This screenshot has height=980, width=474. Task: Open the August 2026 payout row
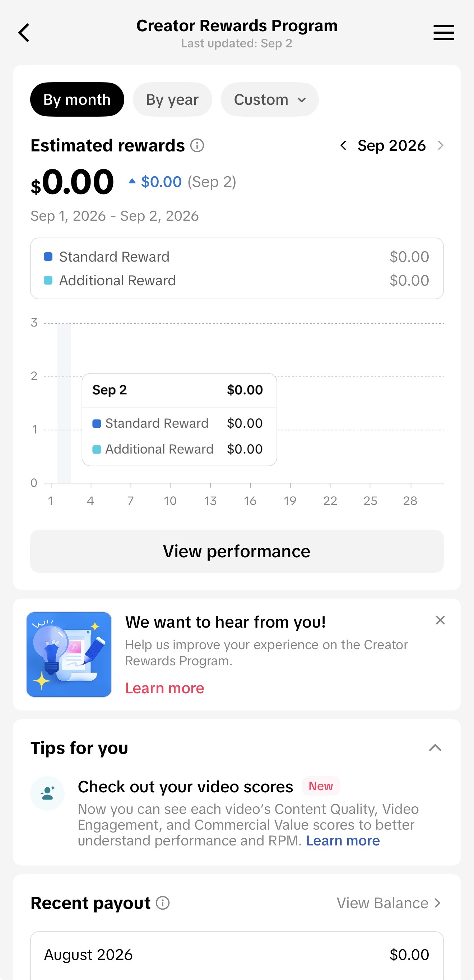(237, 955)
